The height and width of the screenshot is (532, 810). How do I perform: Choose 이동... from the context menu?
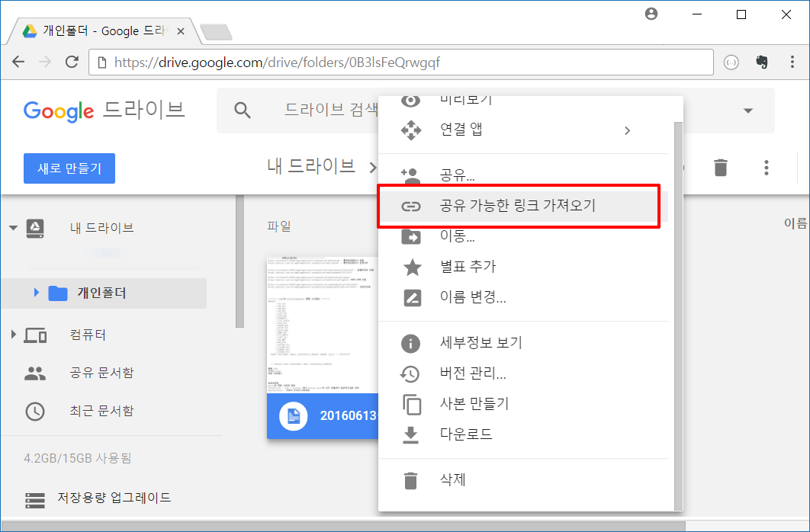click(x=523, y=237)
